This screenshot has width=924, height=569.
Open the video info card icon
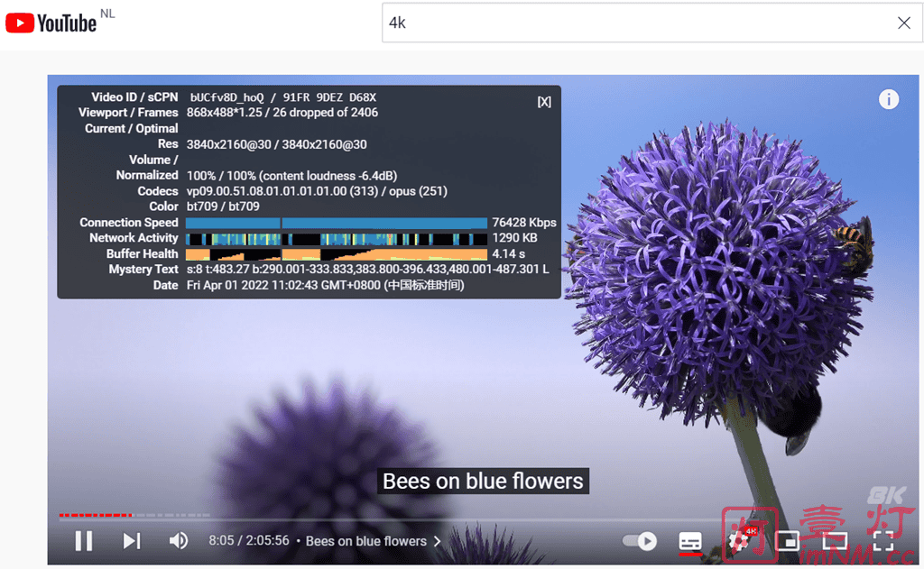pos(889,99)
